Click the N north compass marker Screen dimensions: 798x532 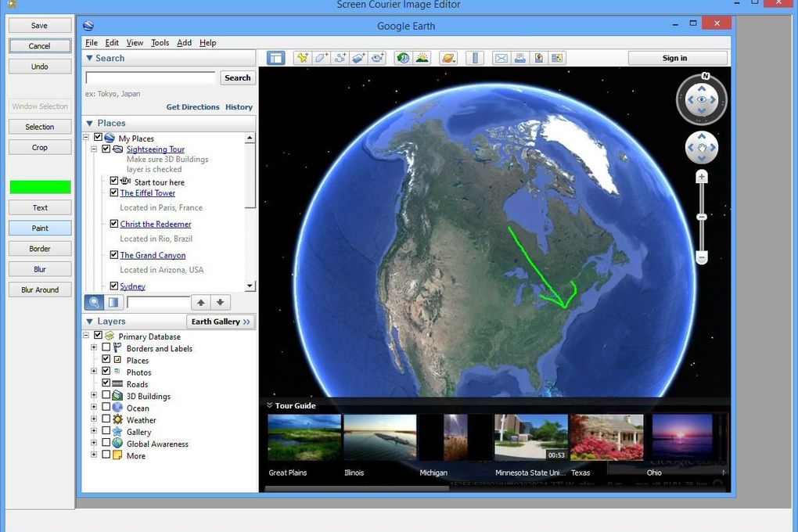(x=706, y=76)
